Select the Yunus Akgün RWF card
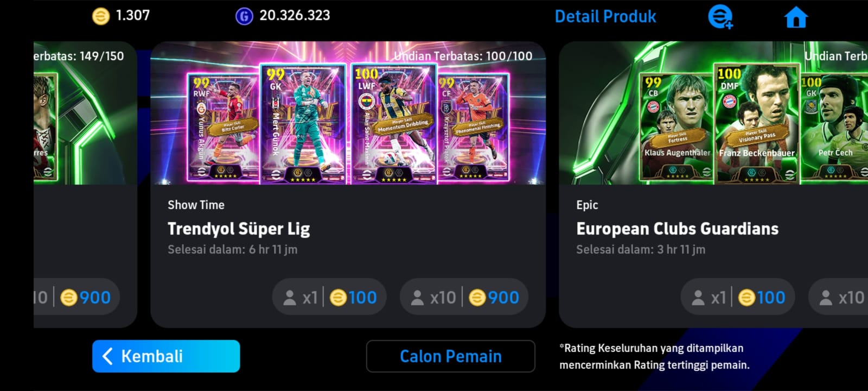 [223, 127]
